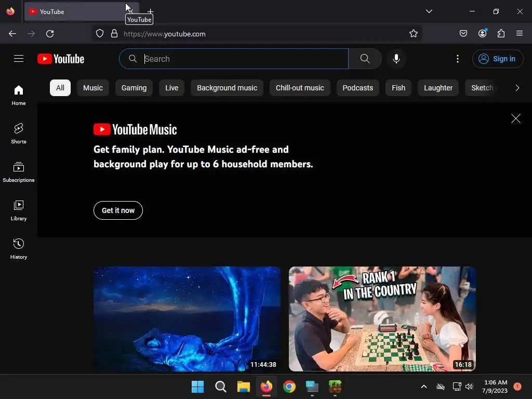532x399 pixels.
Task: Click the YouTube Music logo in banner
Action: click(x=135, y=129)
